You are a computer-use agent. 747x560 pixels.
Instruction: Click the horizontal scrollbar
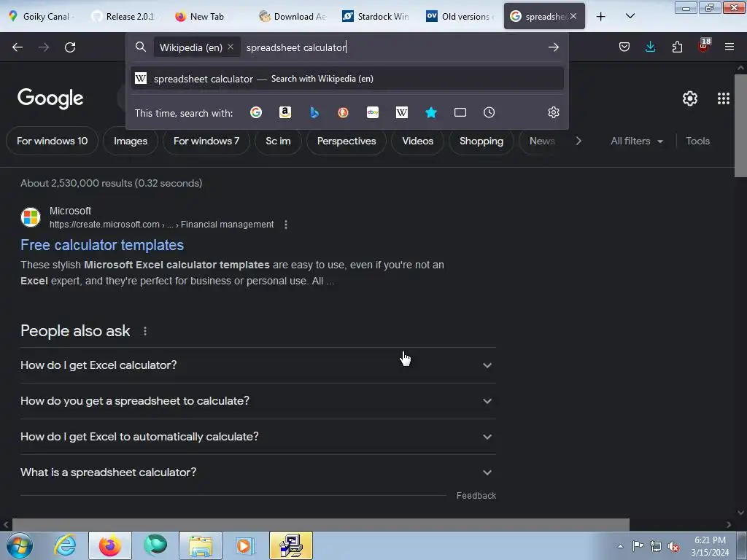pos(321,524)
